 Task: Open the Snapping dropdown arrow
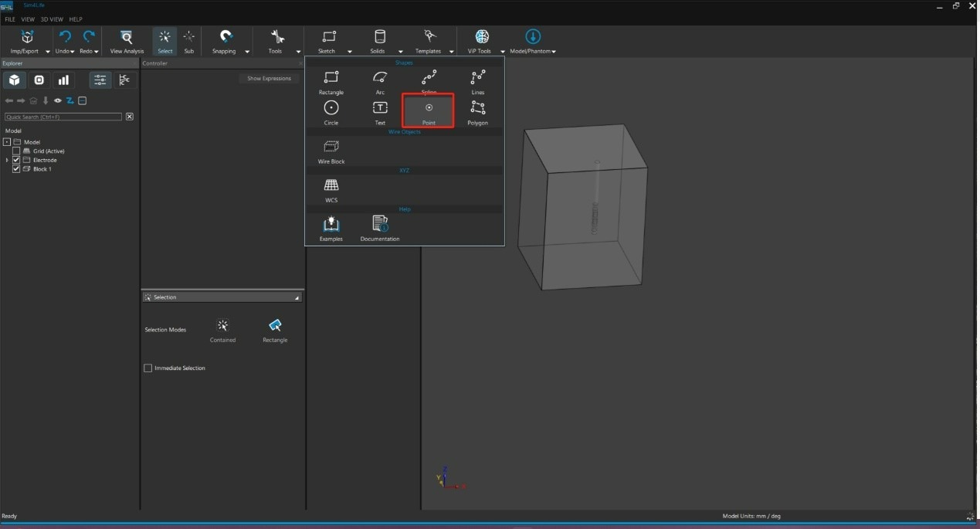(x=247, y=52)
